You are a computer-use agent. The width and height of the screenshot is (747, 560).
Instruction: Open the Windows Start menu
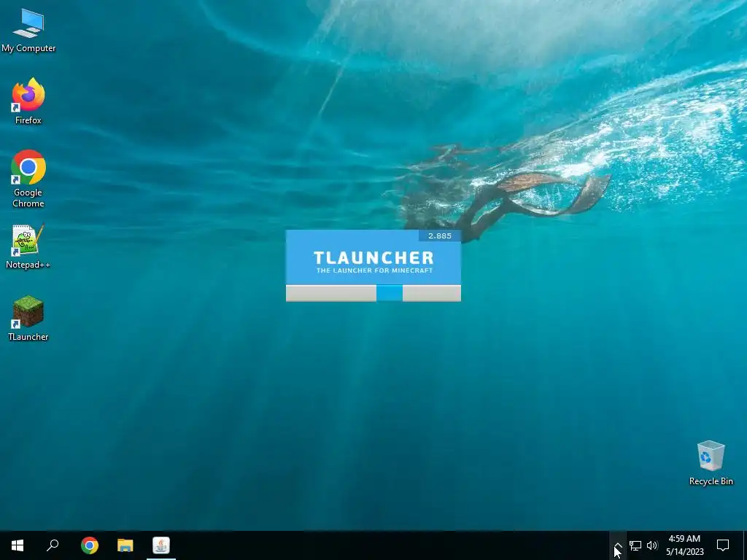pyautogui.click(x=18, y=545)
